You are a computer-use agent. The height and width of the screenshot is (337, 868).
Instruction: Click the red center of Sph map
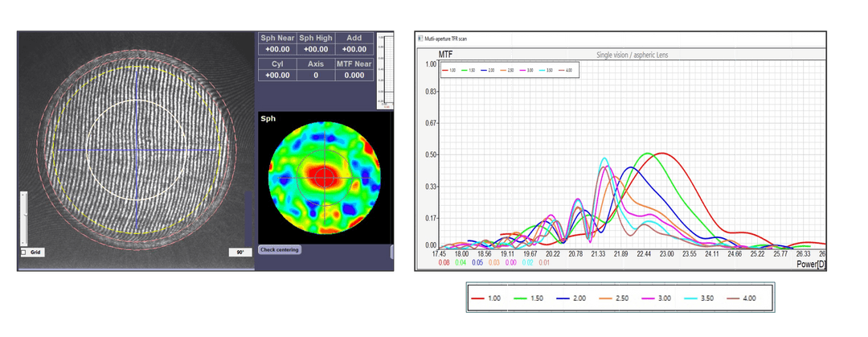[x=324, y=176]
